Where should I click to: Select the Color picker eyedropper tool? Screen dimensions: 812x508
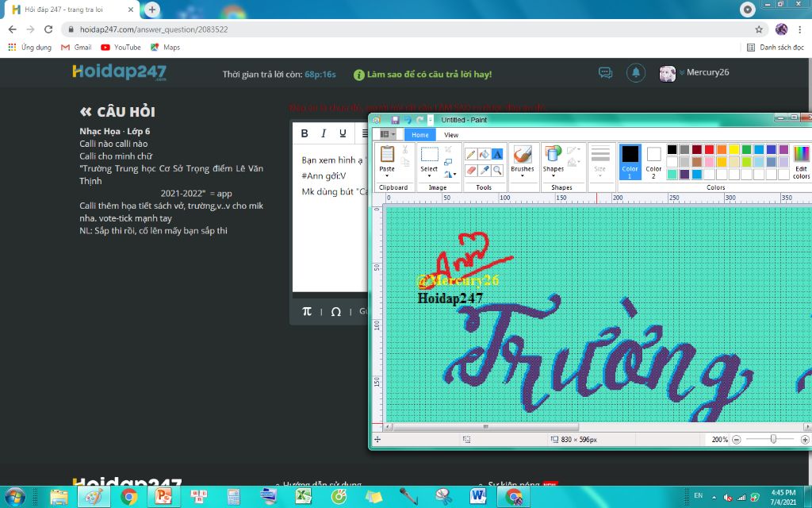[485, 170]
